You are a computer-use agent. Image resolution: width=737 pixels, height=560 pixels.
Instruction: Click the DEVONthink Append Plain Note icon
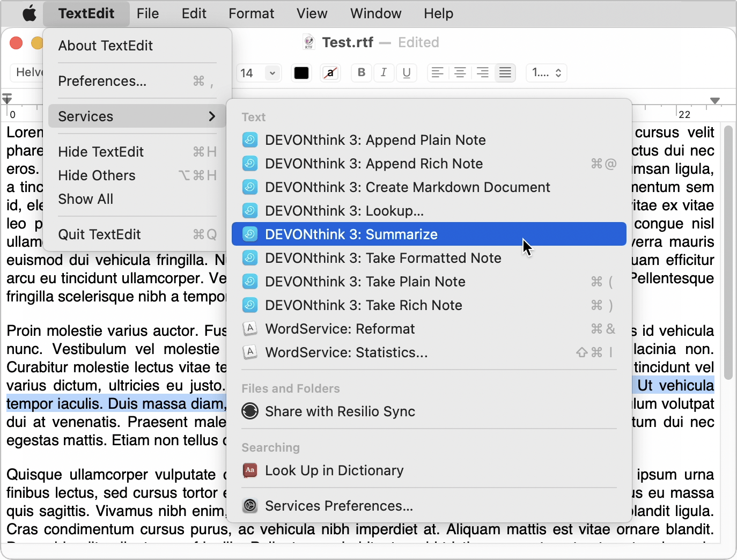250,140
